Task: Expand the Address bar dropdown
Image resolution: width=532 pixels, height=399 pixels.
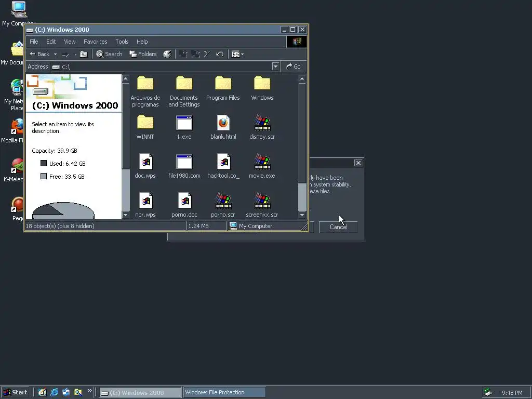Action: (275, 66)
